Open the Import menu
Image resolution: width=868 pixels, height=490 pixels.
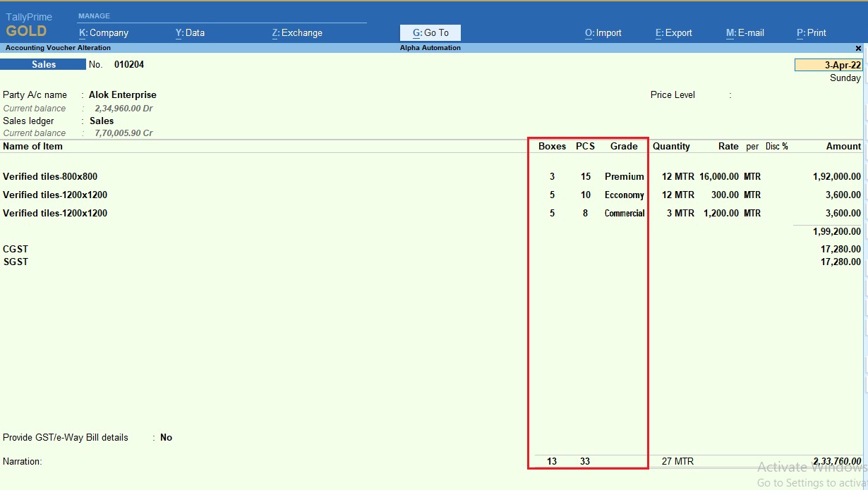[603, 32]
